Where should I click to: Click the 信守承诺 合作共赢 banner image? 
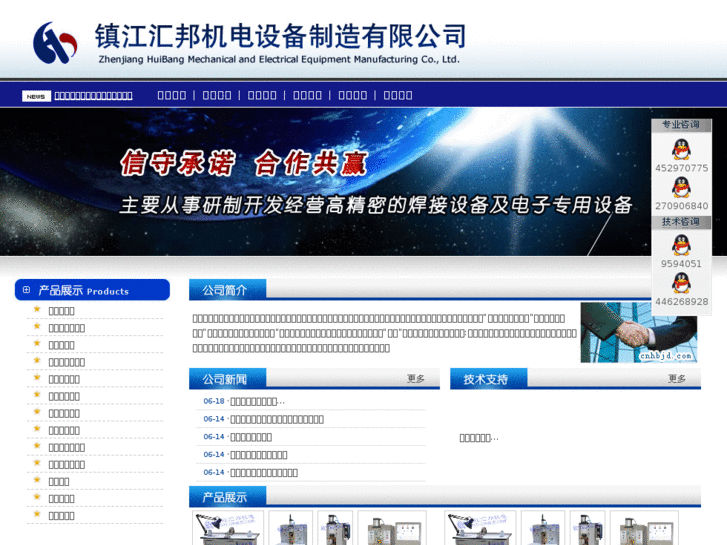click(x=325, y=182)
